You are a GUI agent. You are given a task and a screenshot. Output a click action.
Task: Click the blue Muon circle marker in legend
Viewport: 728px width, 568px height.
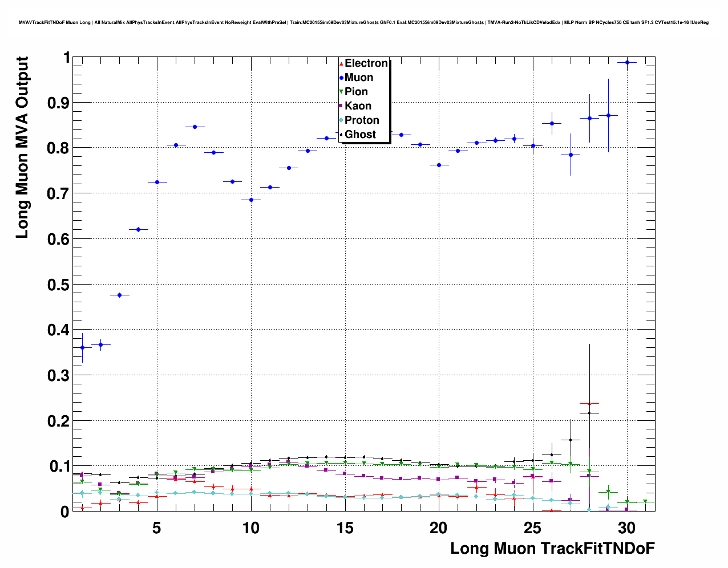341,78
